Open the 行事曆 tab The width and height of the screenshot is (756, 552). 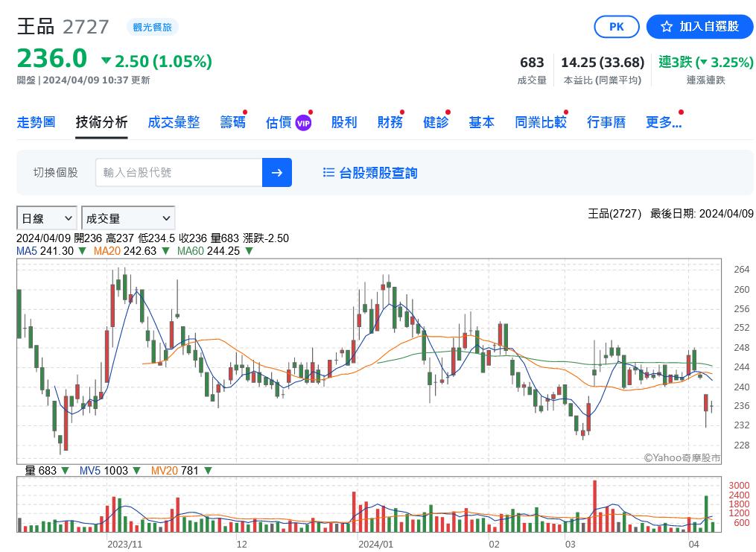pos(606,122)
